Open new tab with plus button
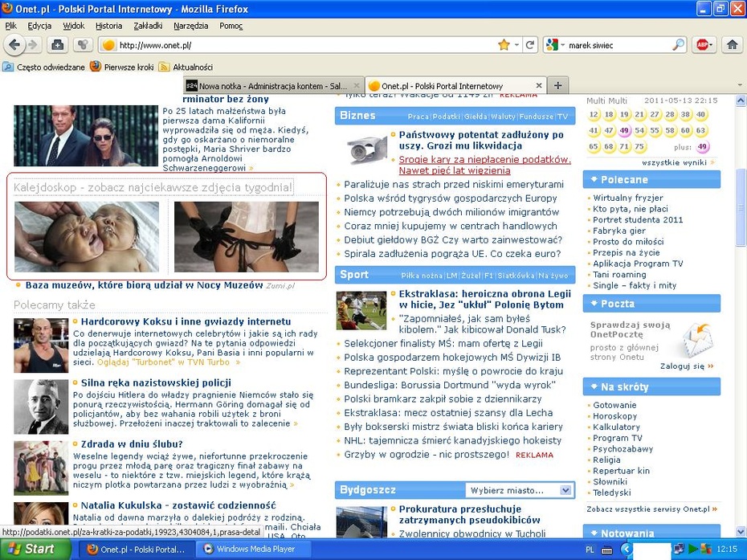 click(557, 86)
